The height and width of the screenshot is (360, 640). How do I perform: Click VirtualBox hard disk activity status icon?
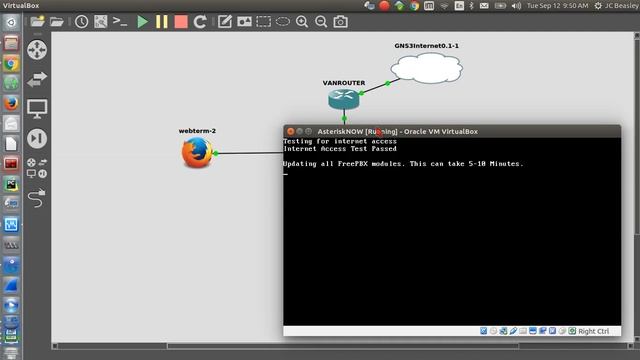484,331
